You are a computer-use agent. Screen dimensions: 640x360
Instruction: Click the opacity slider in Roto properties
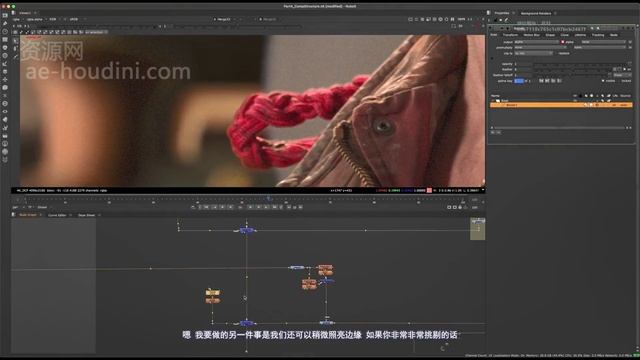pyautogui.click(x=581, y=64)
